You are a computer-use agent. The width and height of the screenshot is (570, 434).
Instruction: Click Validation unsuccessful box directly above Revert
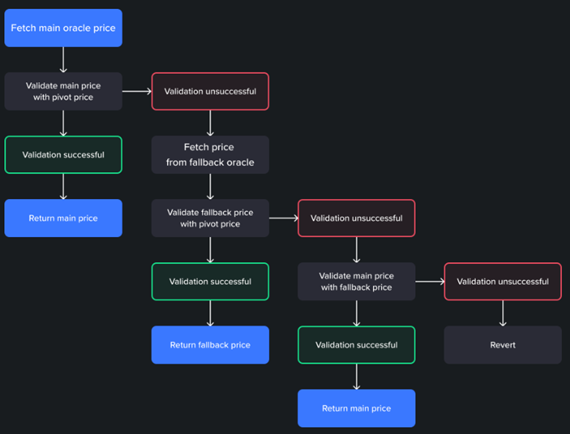point(503,282)
